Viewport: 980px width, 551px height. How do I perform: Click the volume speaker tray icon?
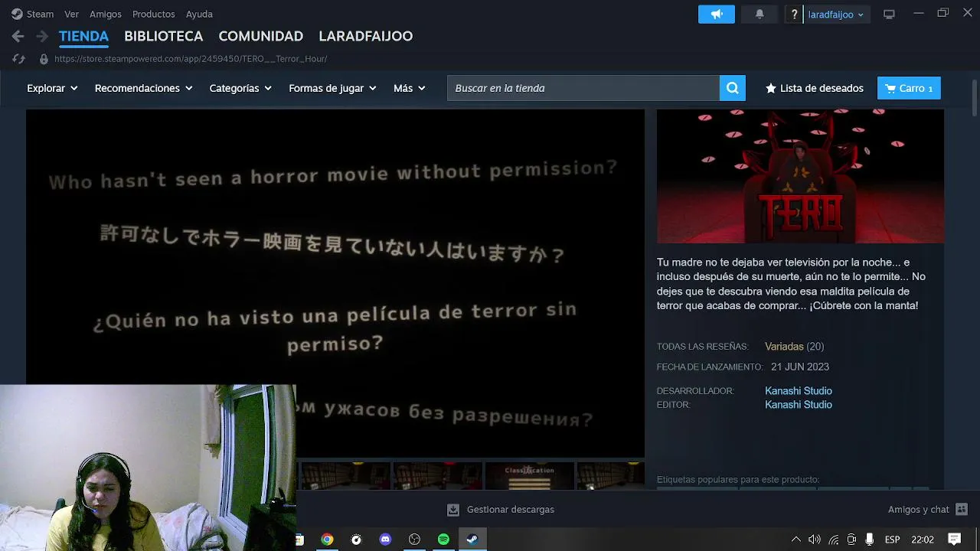[814, 540]
